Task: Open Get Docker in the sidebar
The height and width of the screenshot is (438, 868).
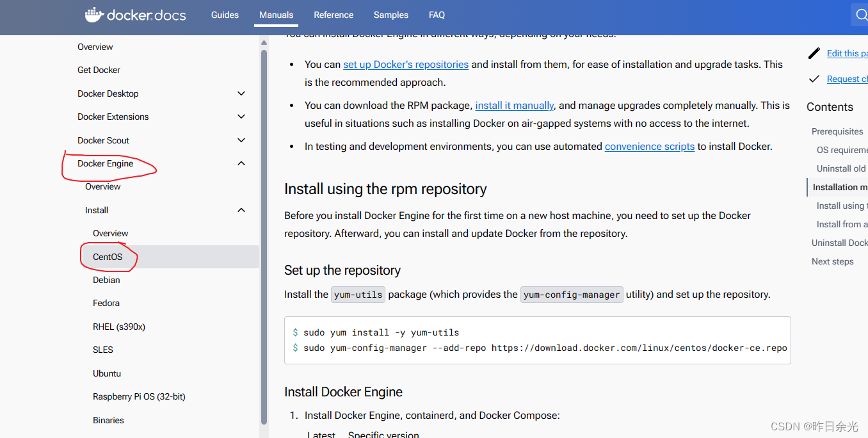Action: [99, 70]
